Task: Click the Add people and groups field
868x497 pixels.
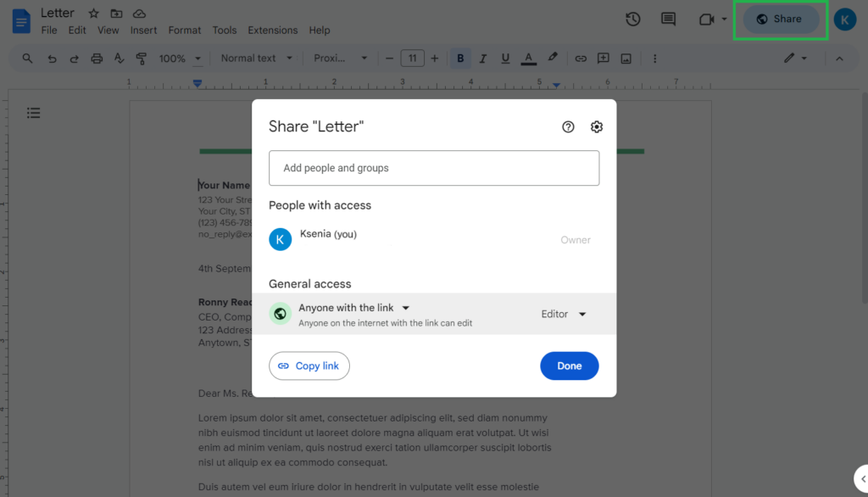Action: tap(433, 168)
